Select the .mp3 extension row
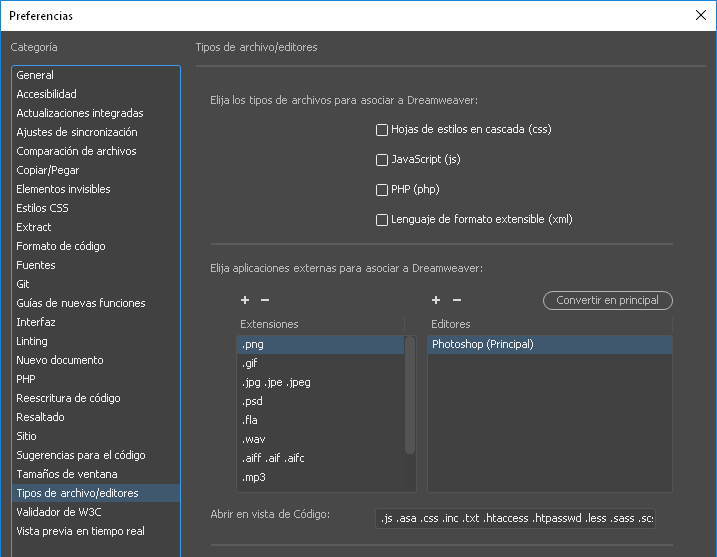717x557 pixels. click(320, 477)
